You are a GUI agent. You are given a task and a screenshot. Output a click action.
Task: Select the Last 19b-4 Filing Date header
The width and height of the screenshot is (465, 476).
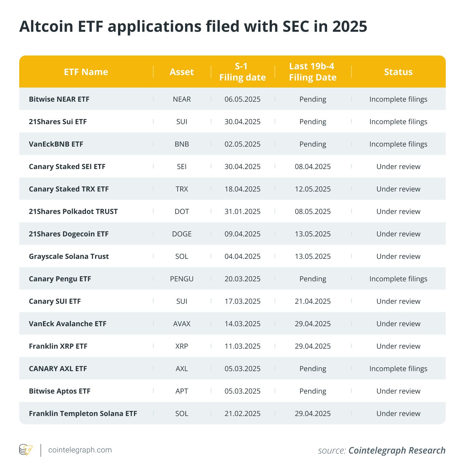[x=313, y=72]
